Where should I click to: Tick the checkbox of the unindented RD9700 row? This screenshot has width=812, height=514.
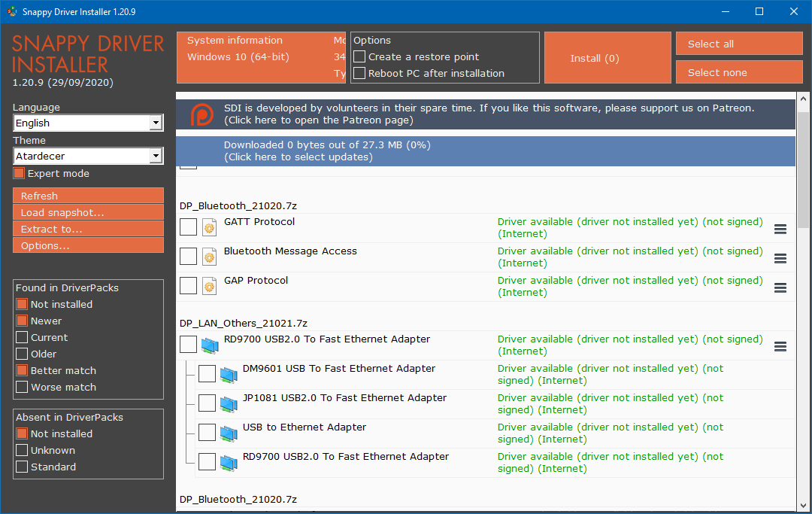(x=188, y=344)
